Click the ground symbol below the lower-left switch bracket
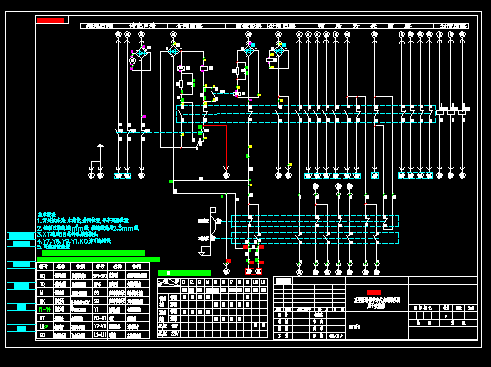The image size is (491, 367). click(202, 254)
